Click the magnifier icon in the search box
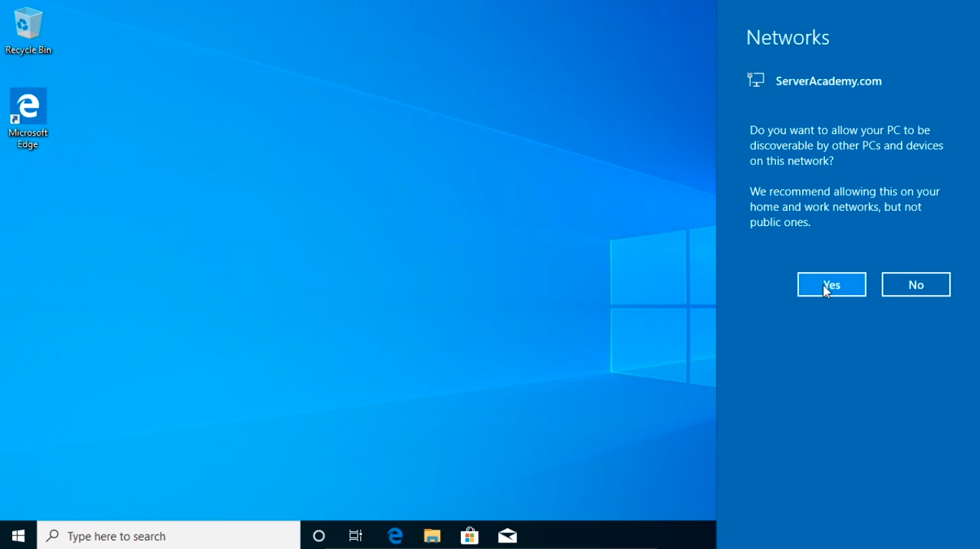This screenshot has width=980, height=549. 52,535
